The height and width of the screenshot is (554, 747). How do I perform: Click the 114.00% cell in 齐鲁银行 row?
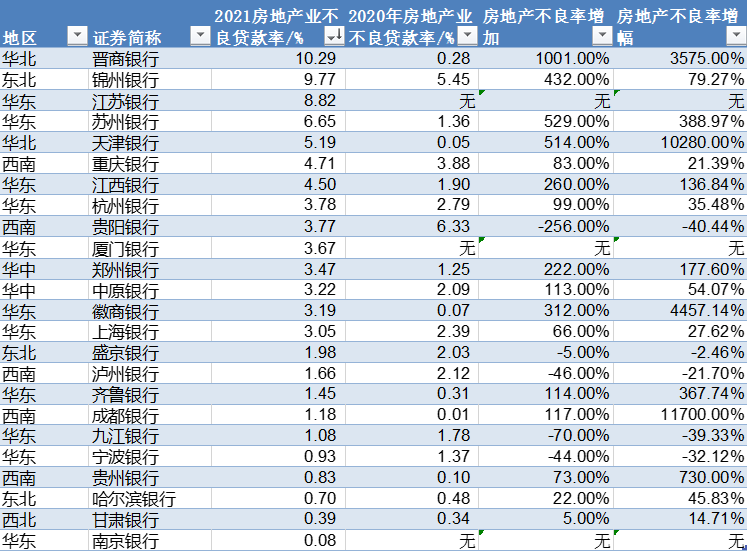coord(546,394)
